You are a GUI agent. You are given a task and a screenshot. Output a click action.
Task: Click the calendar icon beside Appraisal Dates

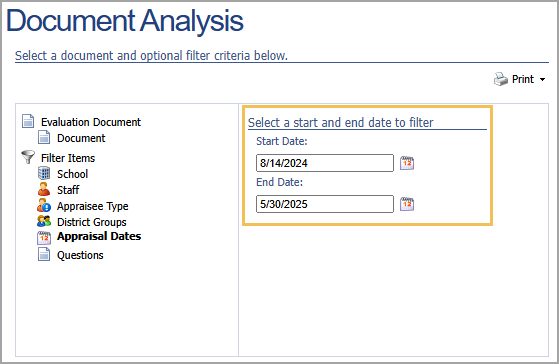(44, 237)
